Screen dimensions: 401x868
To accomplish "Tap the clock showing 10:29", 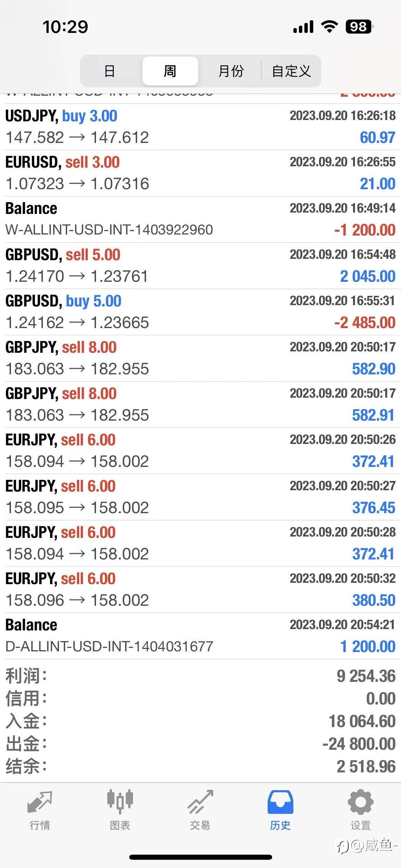I will click(65, 27).
